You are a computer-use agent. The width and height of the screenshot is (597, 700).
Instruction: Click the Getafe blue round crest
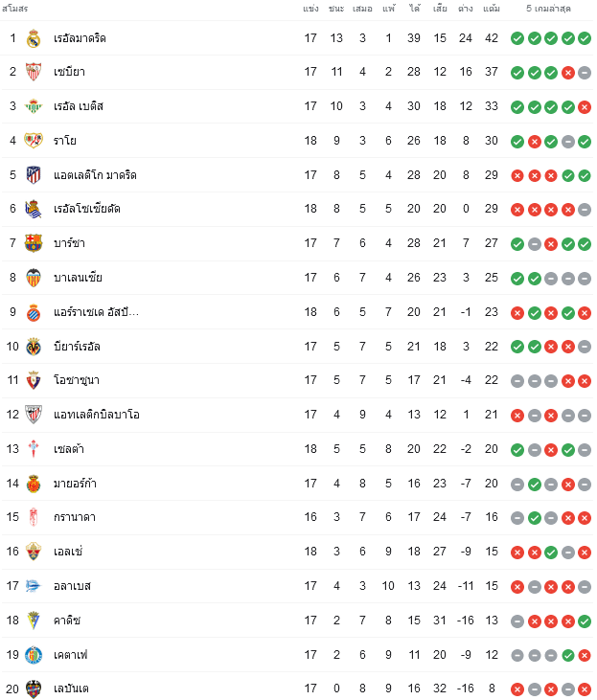coord(34,655)
